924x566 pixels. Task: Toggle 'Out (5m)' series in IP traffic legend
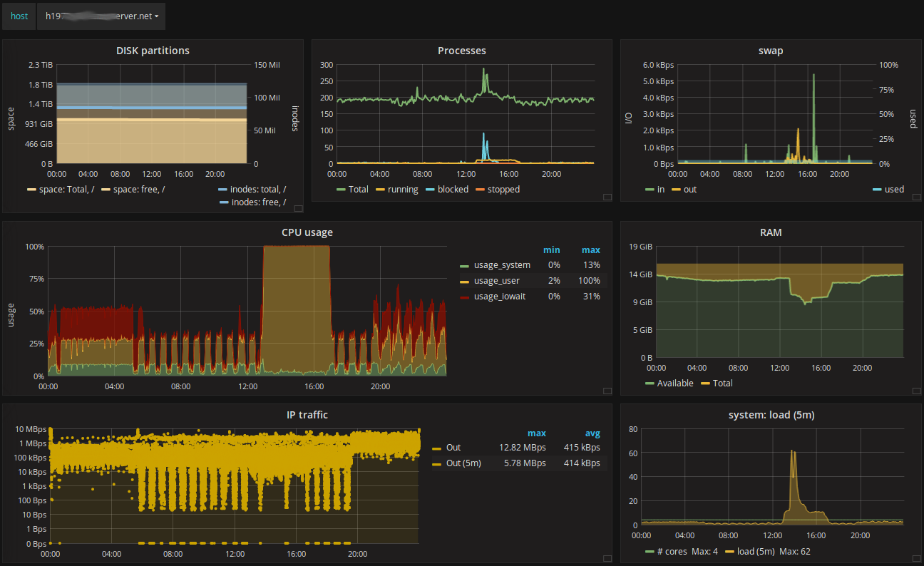tap(463, 463)
